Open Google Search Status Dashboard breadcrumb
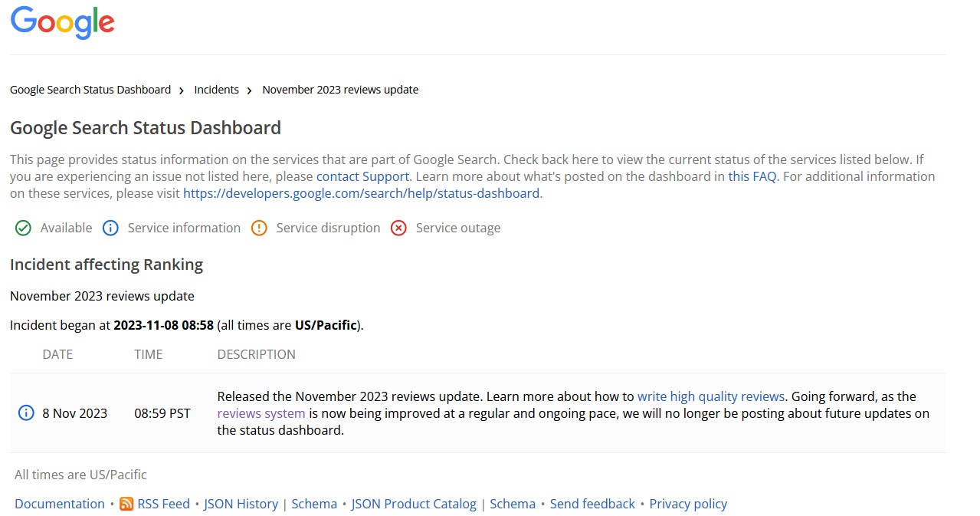This screenshot has height=516, width=980. pos(90,90)
